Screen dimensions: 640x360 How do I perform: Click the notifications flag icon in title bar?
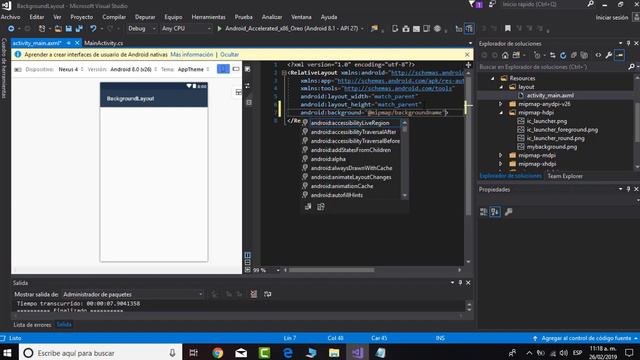tap(472, 4)
